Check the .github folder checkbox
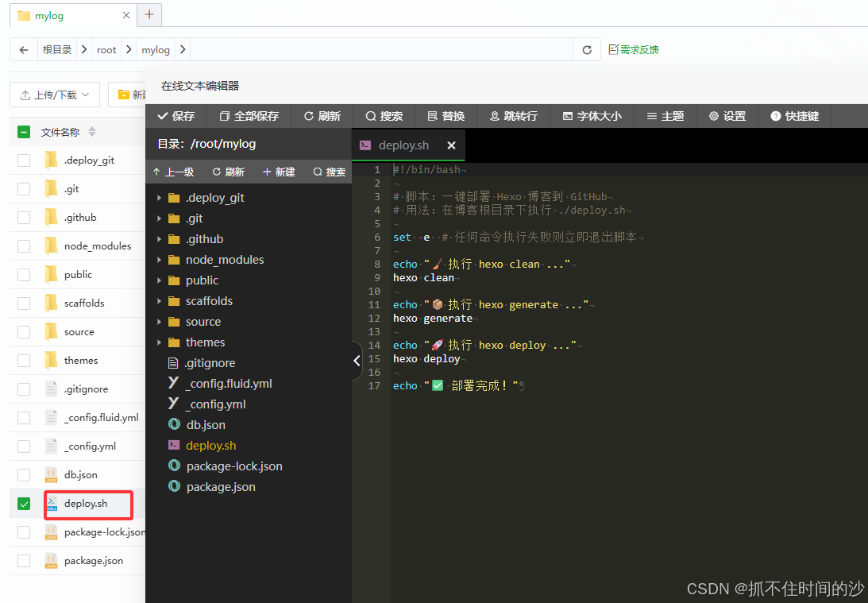This screenshot has width=868, height=603. (24, 218)
